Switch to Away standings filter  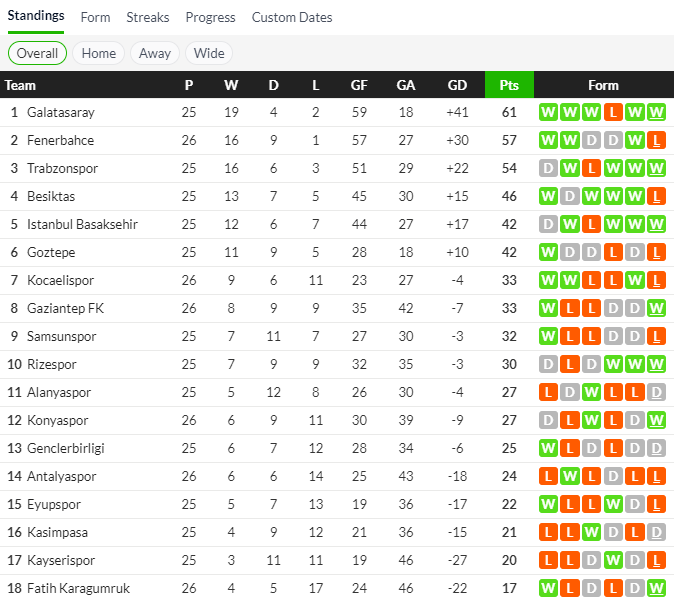pos(154,53)
